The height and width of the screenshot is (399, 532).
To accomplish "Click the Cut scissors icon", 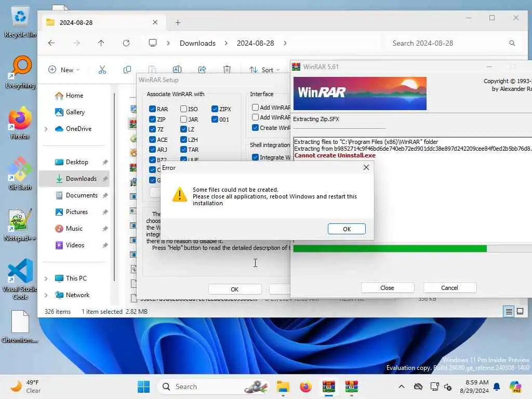I will [102, 70].
